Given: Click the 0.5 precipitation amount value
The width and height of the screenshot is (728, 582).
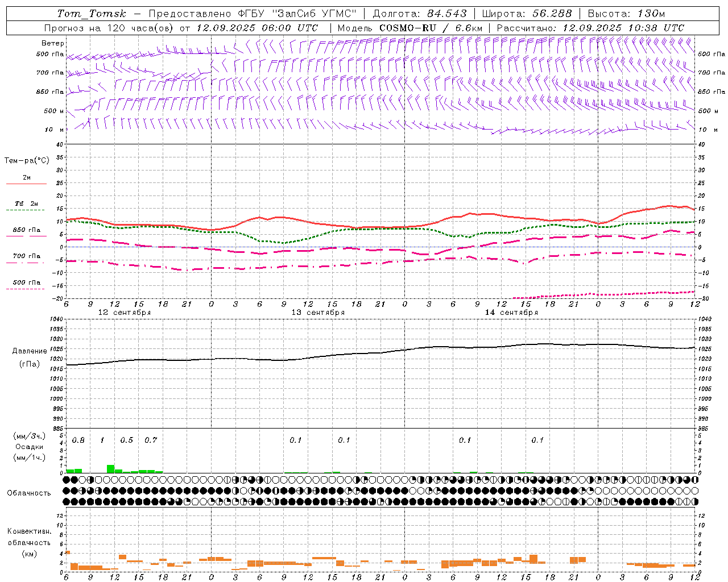Looking at the screenshot, I should point(126,440).
